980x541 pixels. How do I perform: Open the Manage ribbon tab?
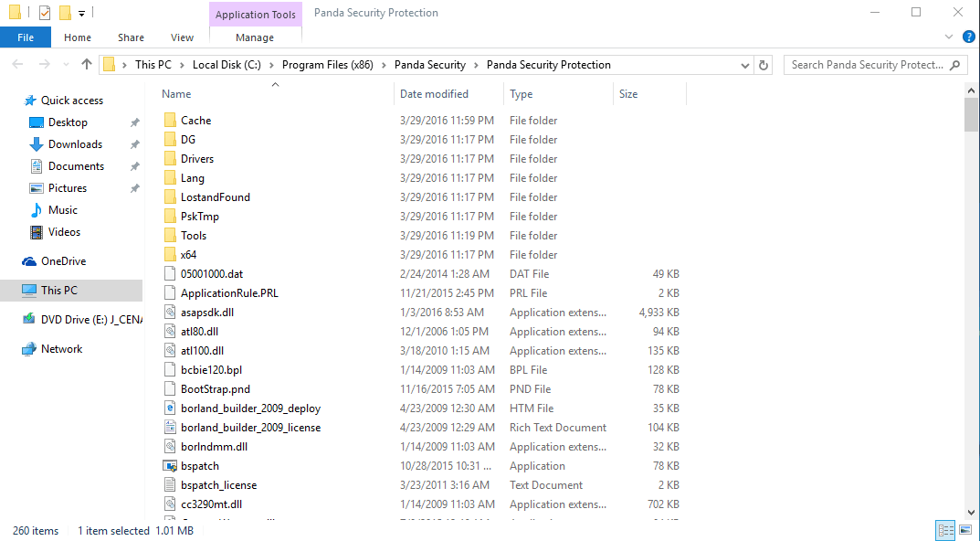click(x=255, y=37)
